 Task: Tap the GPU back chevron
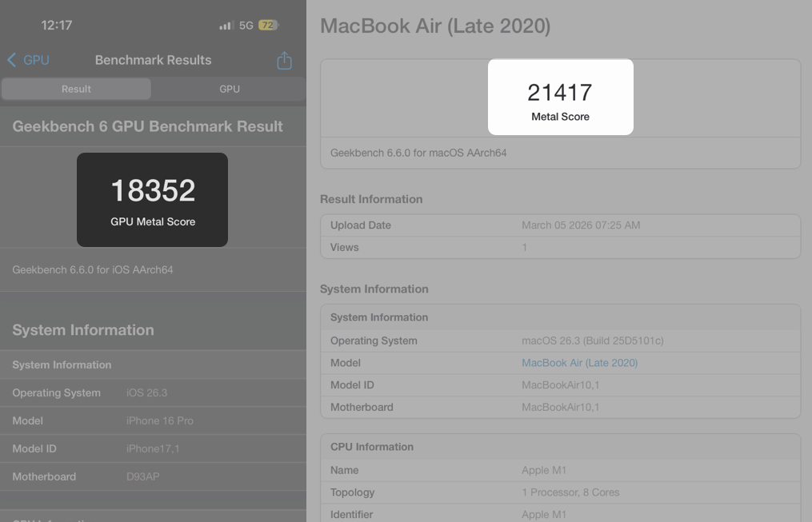pos(11,60)
